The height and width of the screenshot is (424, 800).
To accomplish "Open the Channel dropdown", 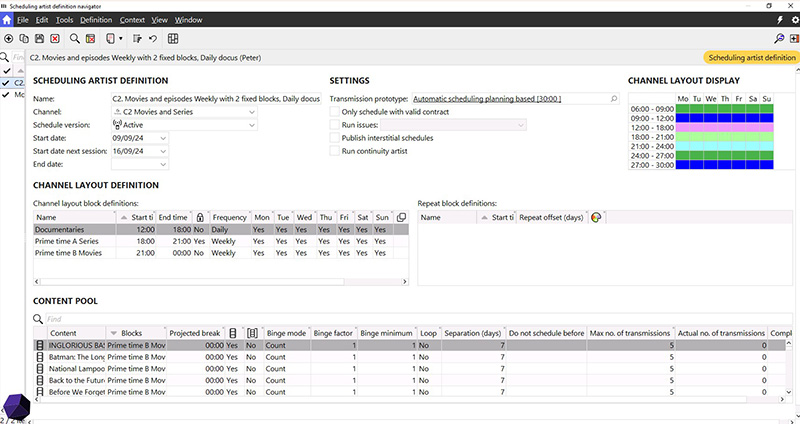I will tap(250, 112).
